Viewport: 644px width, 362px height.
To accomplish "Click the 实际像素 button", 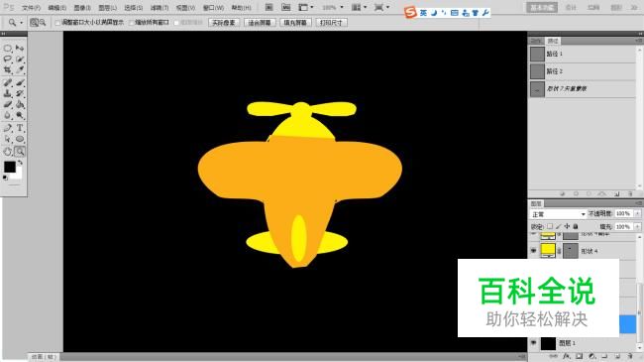I will [224, 23].
